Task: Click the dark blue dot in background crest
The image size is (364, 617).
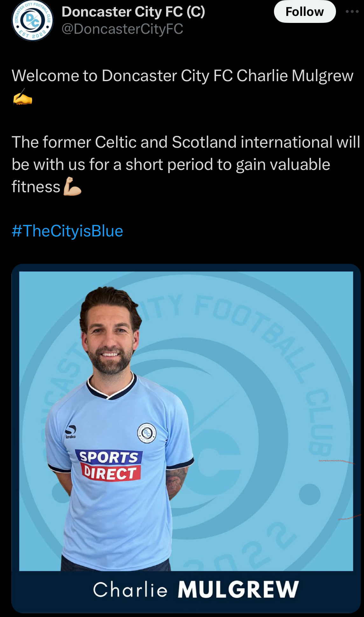Action: tap(310, 494)
